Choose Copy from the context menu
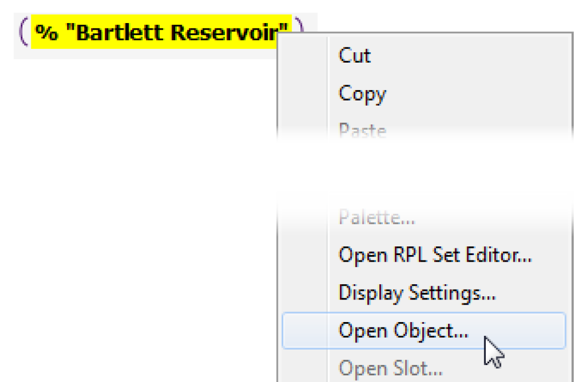 pyautogui.click(x=362, y=93)
